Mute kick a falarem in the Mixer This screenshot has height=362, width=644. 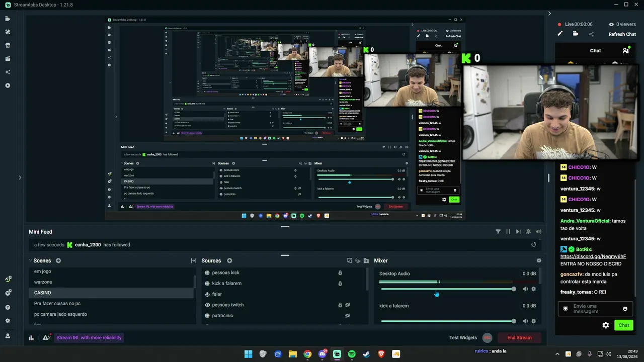(525, 321)
